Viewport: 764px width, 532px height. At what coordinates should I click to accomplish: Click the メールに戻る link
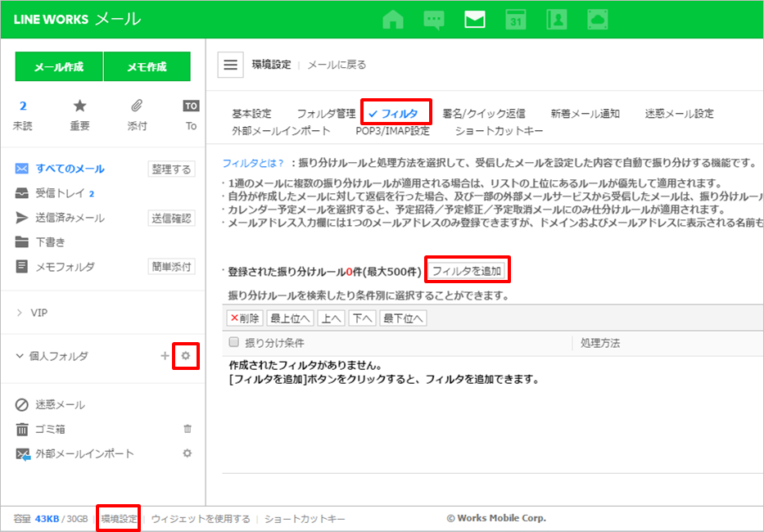(337, 65)
